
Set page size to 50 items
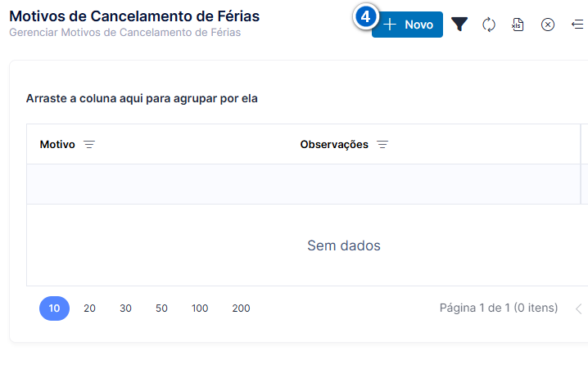click(x=161, y=308)
